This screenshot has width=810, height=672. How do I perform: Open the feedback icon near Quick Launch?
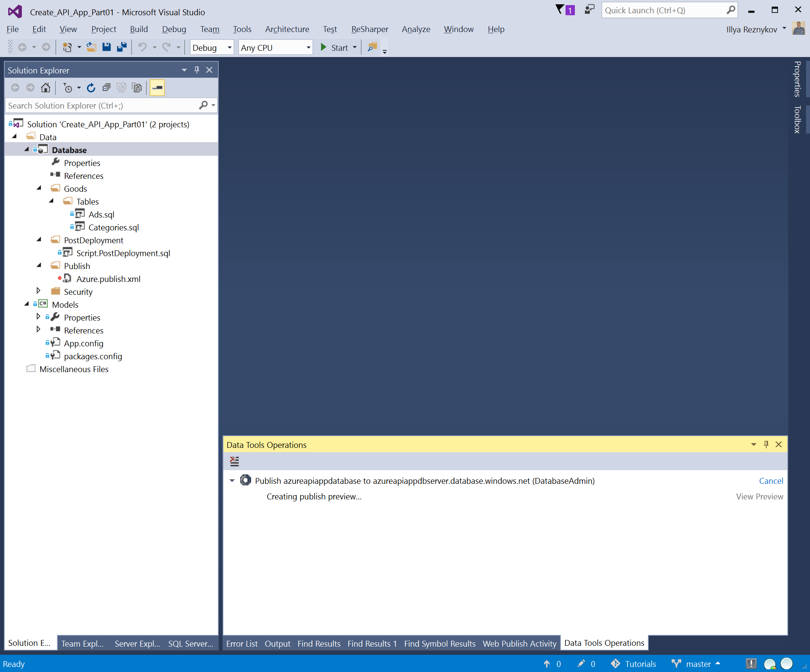(589, 10)
